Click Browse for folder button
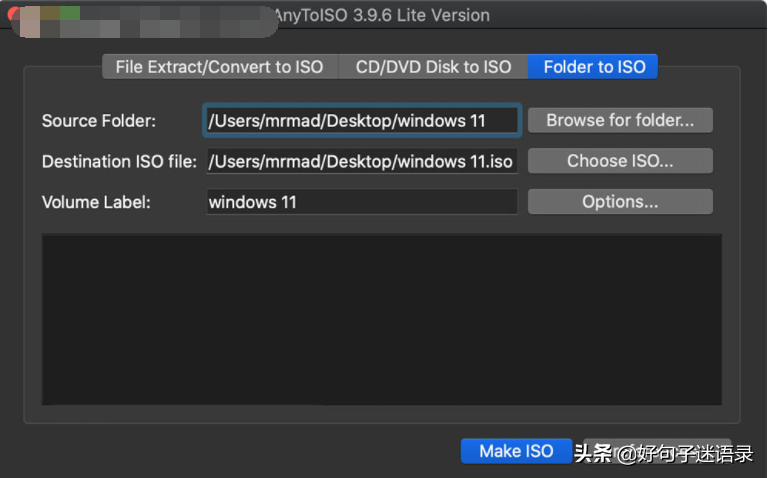 click(620, 120)
